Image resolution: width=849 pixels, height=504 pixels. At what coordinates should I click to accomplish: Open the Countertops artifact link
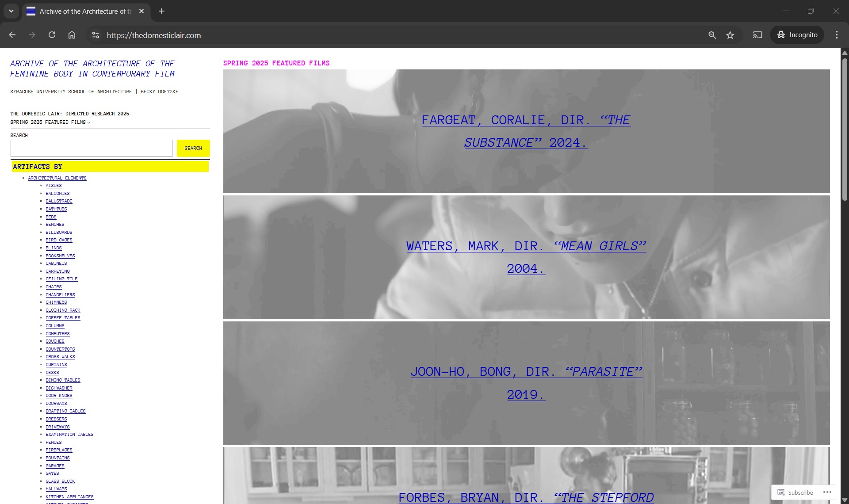tap(60, 349)
